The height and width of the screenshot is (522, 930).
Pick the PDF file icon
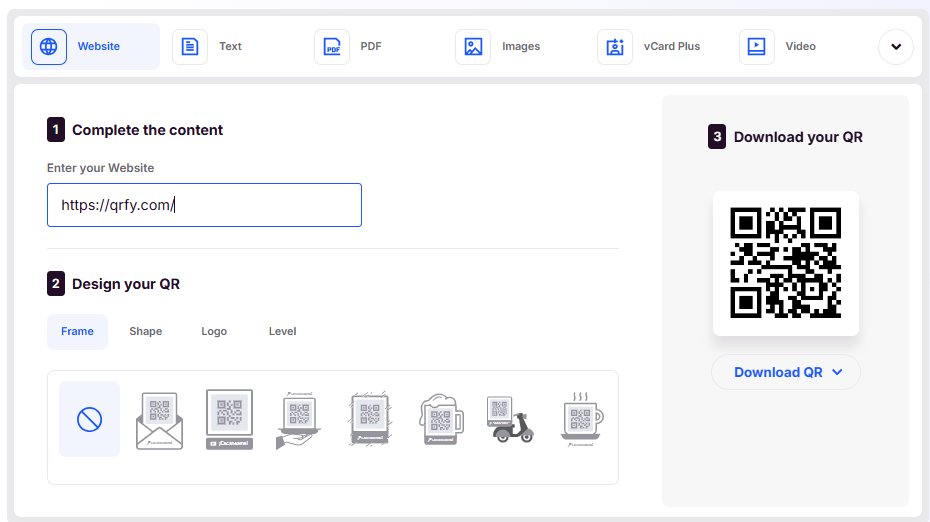[332, 46]
